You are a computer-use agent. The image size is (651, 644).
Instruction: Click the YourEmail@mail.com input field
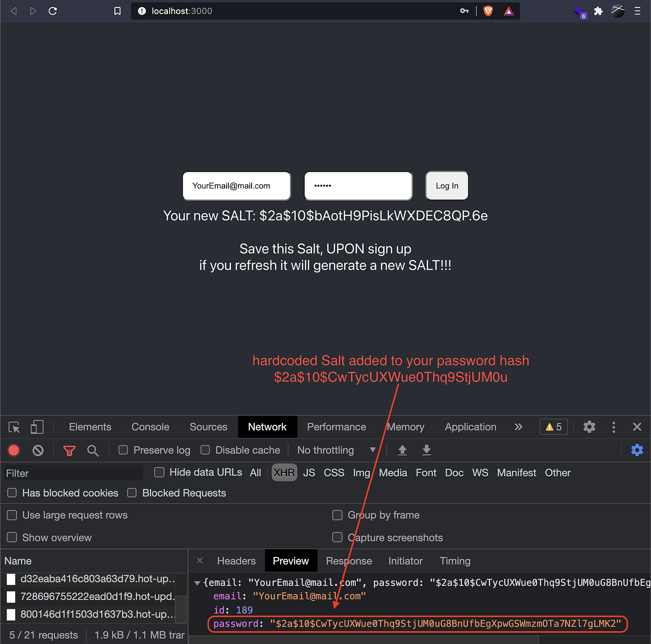click(x=236, y=186)
